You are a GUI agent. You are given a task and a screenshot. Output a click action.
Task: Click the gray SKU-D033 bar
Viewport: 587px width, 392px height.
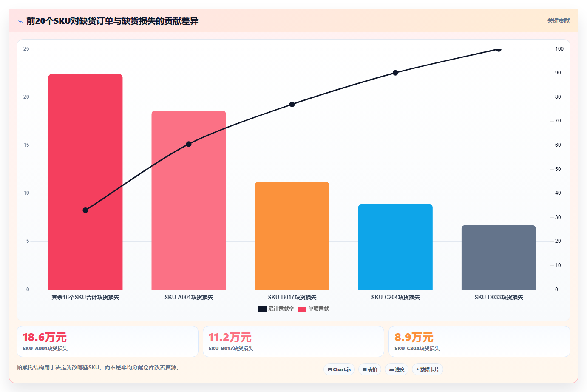pyautogui.click(x=499, y=258)
